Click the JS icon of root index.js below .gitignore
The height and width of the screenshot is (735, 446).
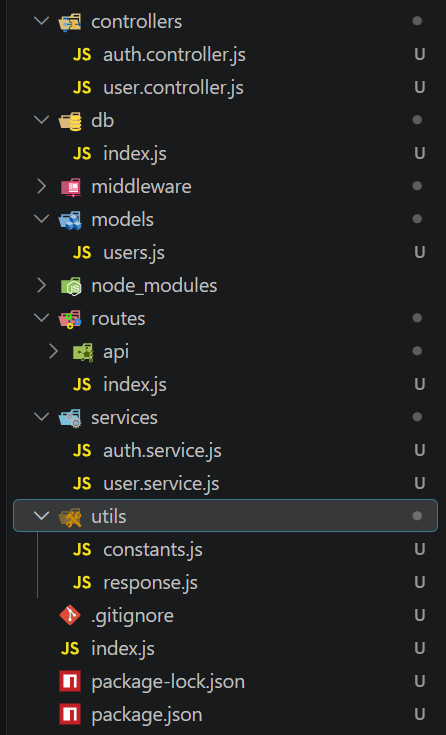point(70,649)
